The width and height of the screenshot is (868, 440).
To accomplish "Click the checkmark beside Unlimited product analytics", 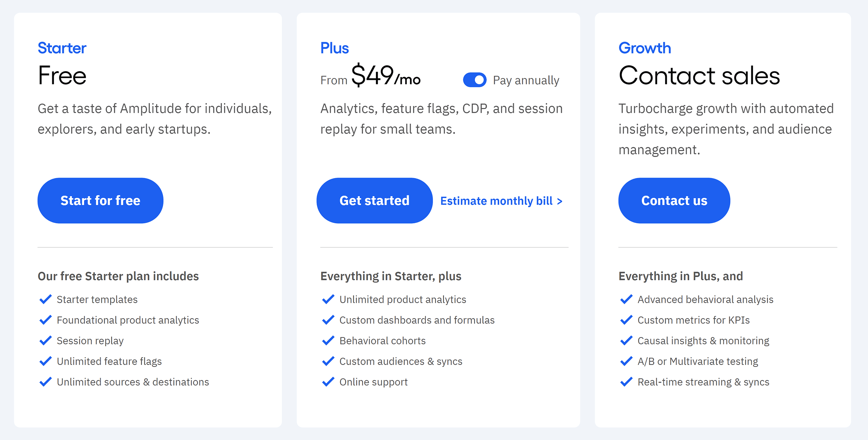I will click(x=328, y=299).
